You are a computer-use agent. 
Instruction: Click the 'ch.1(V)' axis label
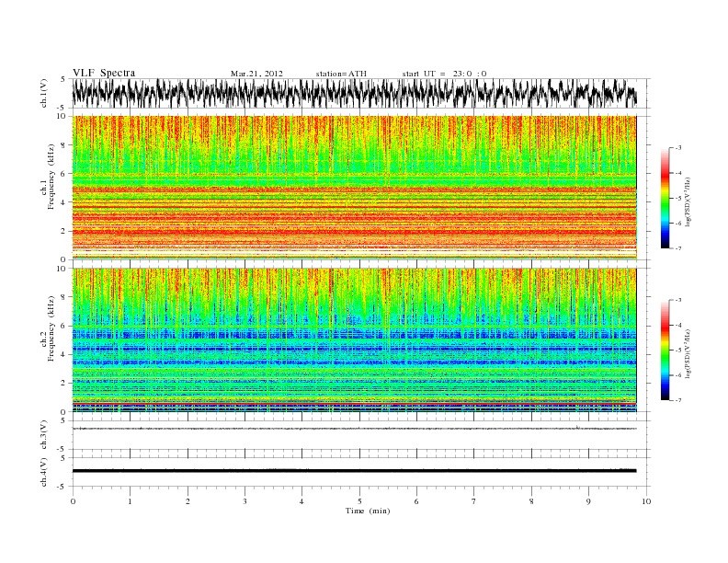click(44, 93)
